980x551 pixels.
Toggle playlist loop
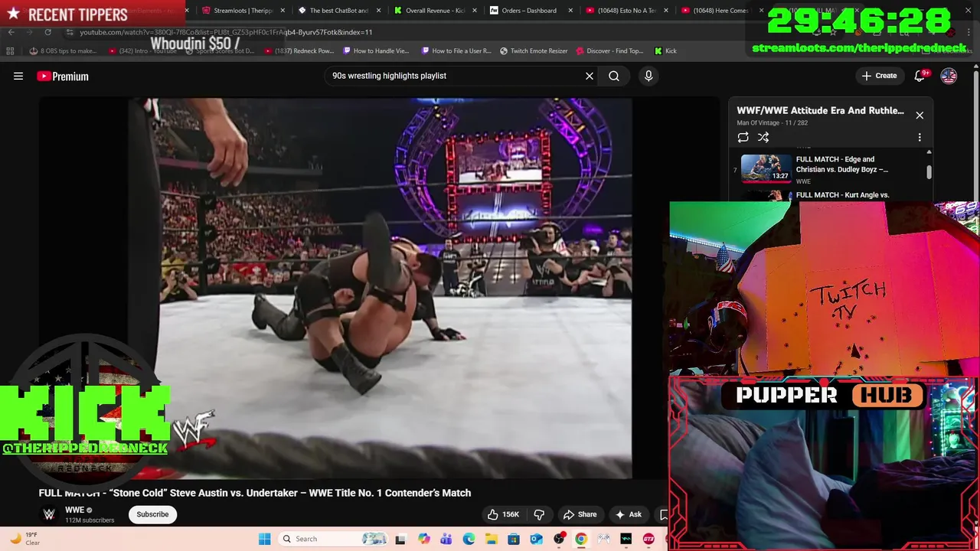(x=743, y=138)
